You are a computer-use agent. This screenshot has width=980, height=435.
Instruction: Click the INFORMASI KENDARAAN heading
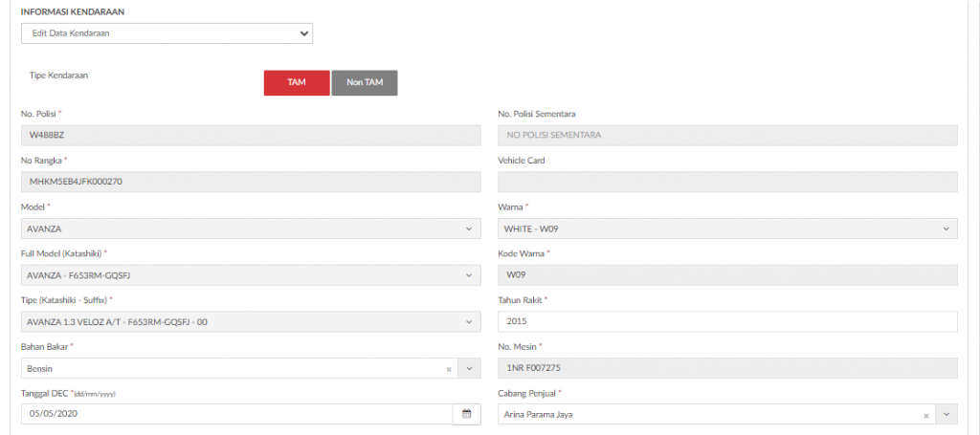[x=71, y=11]
